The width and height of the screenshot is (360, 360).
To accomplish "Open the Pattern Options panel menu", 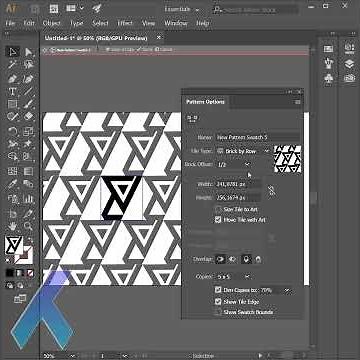I will click(297, 102).
